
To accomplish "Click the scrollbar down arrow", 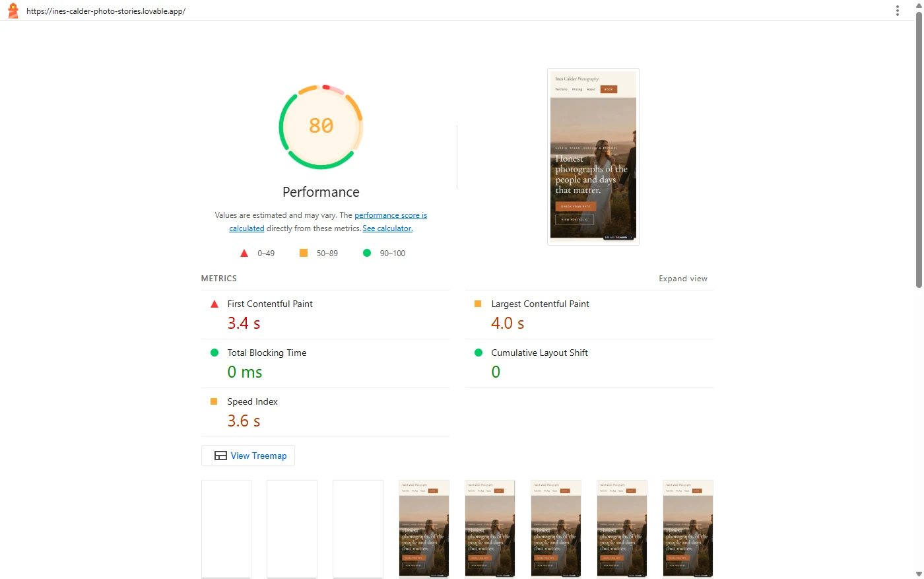I will point(919,574).
